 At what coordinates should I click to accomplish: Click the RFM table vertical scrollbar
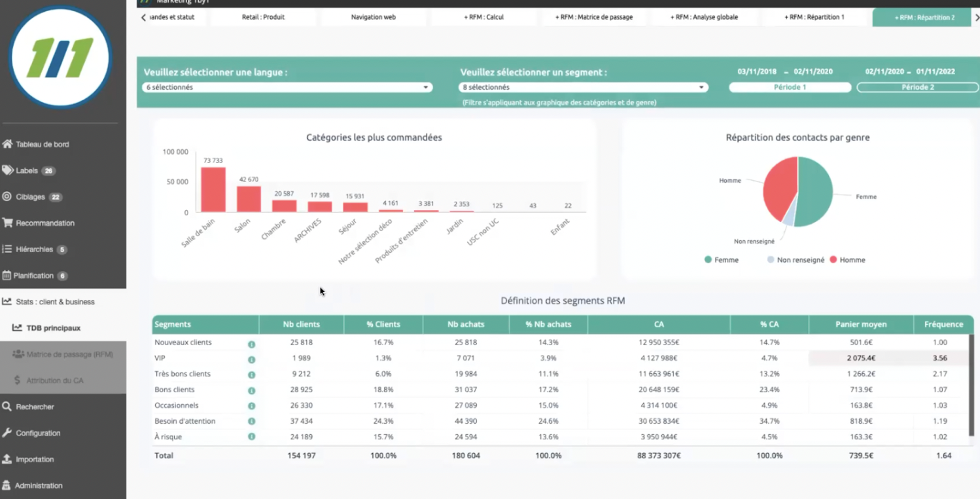pos(971,385)
